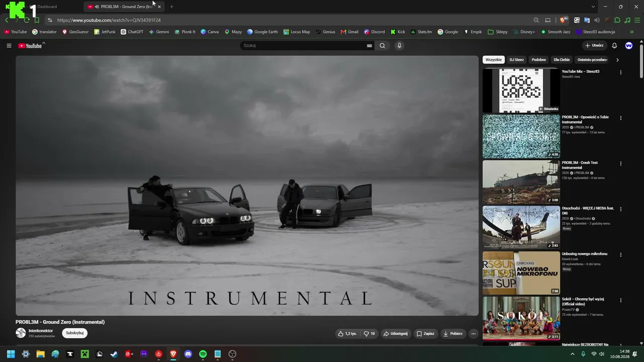Click the YouTube search magnifier button
Image resolution: width=644 pixels, height=362 pixels.
pos(382,46)
